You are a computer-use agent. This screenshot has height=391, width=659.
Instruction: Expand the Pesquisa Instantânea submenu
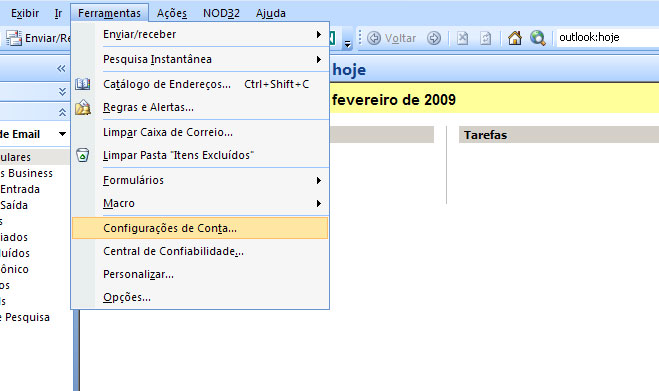coord(200,59)
